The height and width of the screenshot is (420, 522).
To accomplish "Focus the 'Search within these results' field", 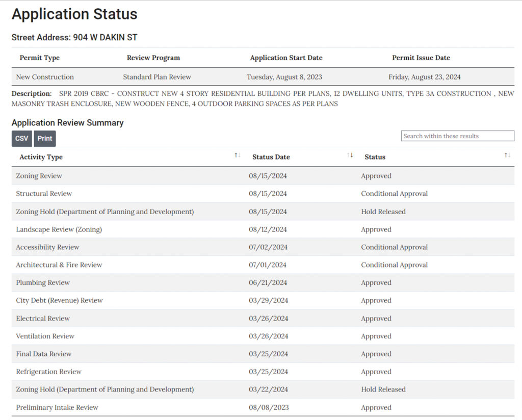I will pyautogui.click(x=457, y=136).
